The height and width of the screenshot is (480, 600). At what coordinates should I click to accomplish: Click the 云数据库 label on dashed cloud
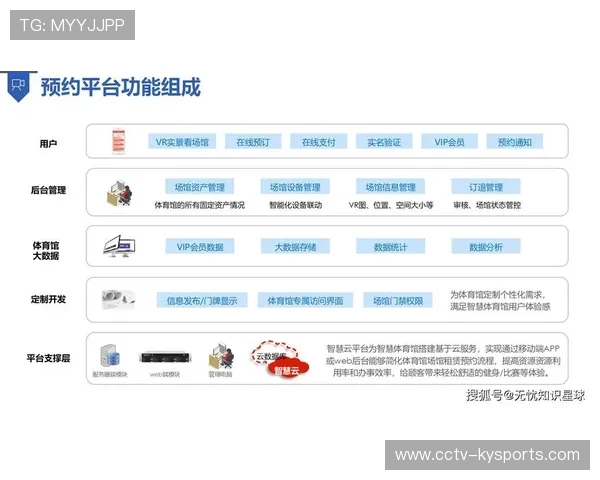click(x=271, y=356)
